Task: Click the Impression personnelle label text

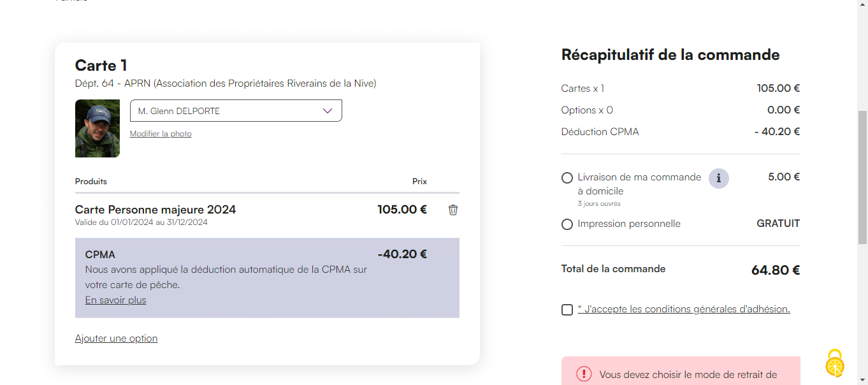Action: click(628, 224)
